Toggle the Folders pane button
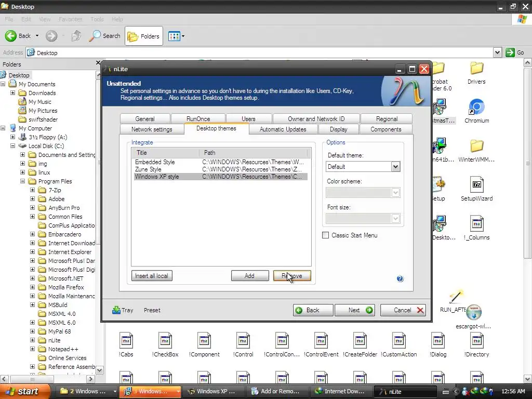This screenshot has height=399, width=532. tap(143, 36)
